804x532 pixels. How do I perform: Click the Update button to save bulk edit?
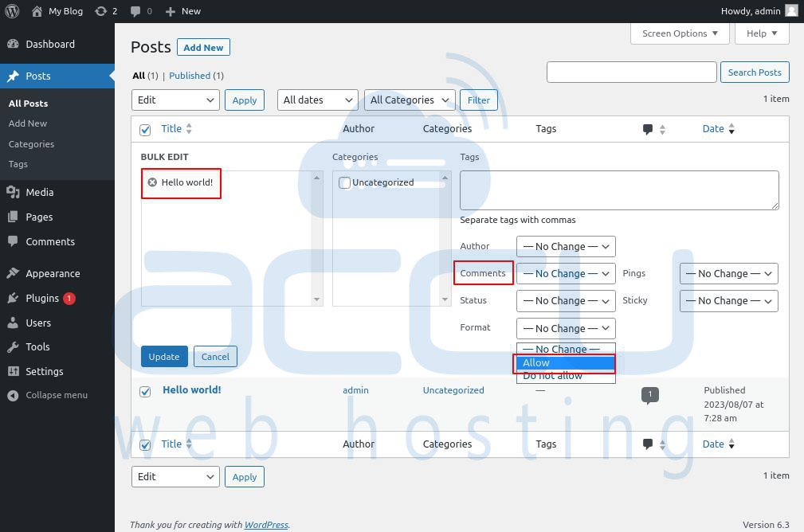coord(164,357)
